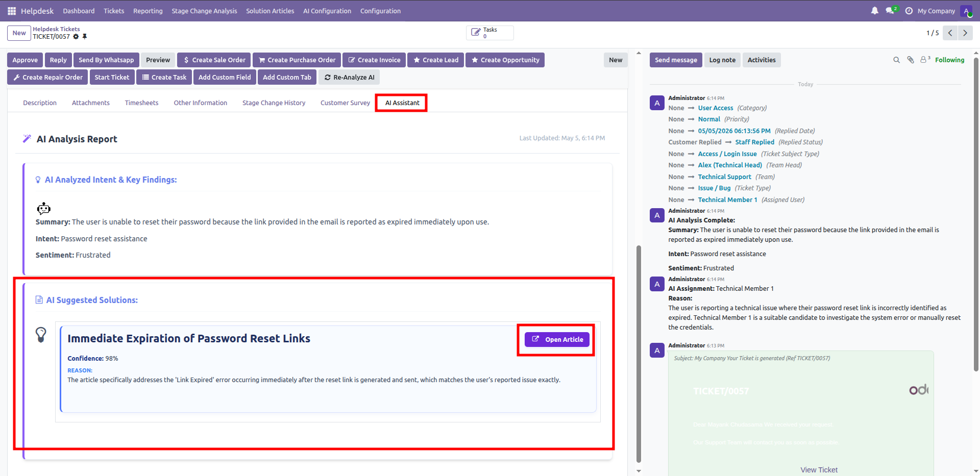The width and height of the screenshot is (980, 476).
Task: Click the New record button
Action: coord(19,33)
